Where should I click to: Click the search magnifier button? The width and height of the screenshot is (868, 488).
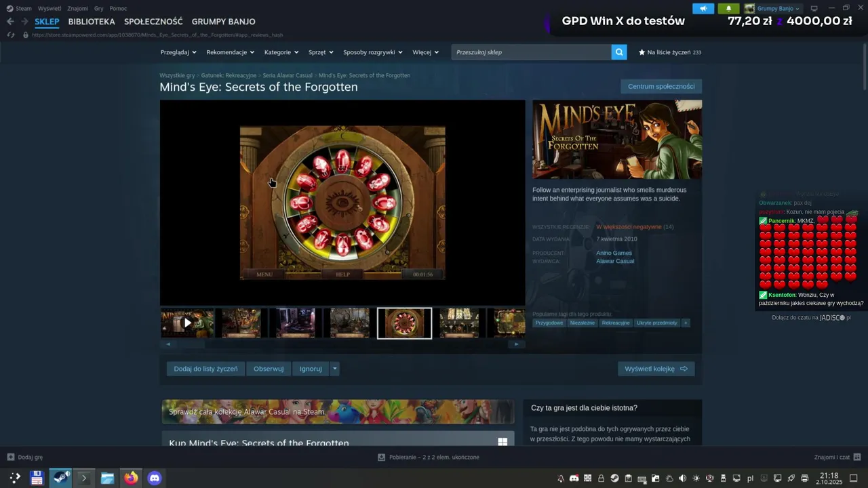[619, 52]
